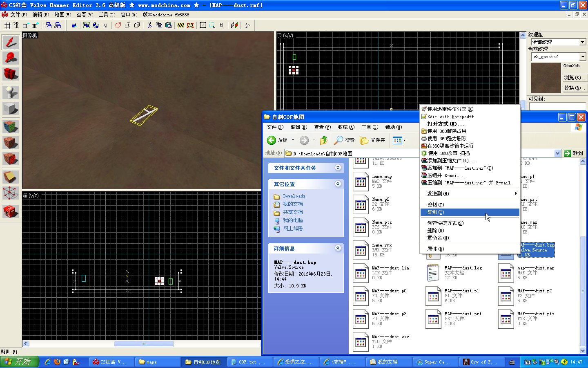Select the MAP——dust.log file

coord(454,273)
